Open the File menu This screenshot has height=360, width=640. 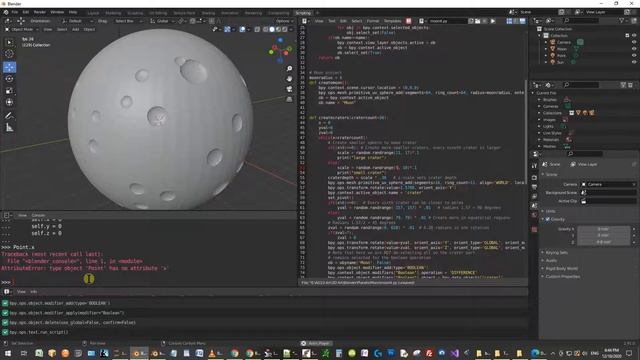[15, 12]
